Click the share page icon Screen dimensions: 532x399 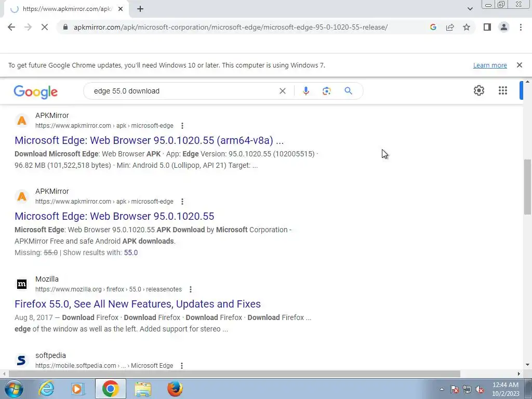pyautogui.click(x=450, y=27)
